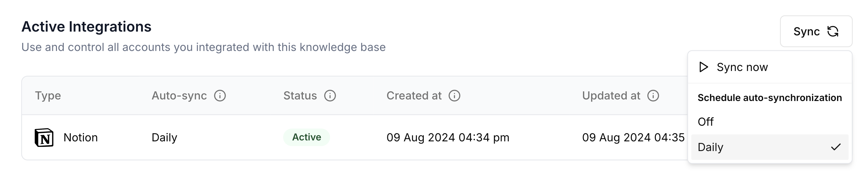Click the Notion logo icon
The width and height of the screenshot is (868, 177).
pos(44,137)
